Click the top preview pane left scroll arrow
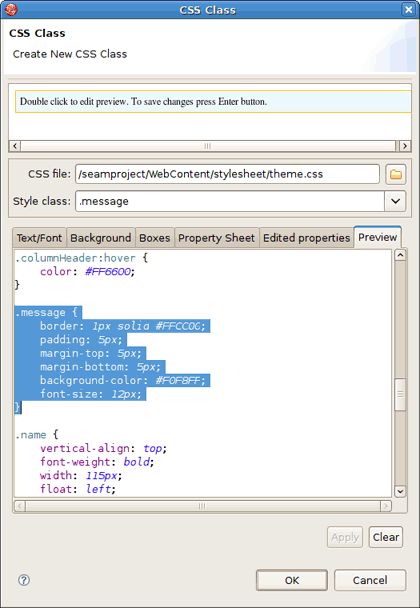 (x=15, y=146)
